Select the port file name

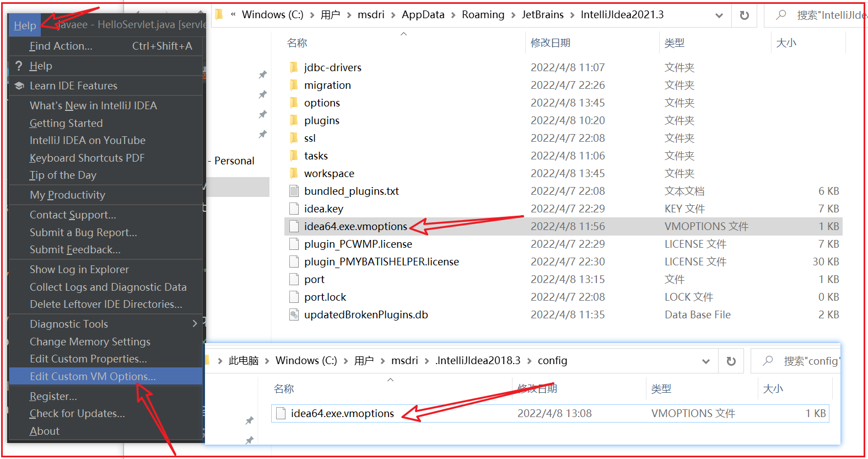point(314,280)
